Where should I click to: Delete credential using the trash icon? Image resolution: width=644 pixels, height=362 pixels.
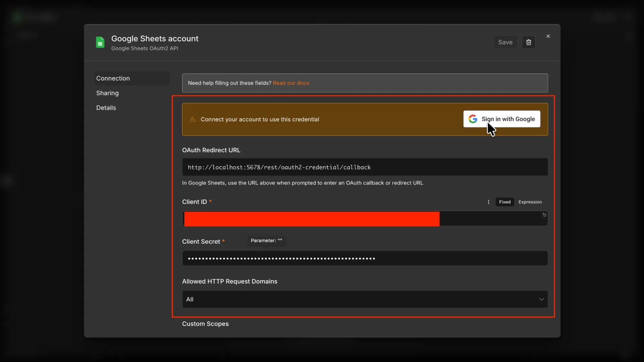tap(529, 42)
